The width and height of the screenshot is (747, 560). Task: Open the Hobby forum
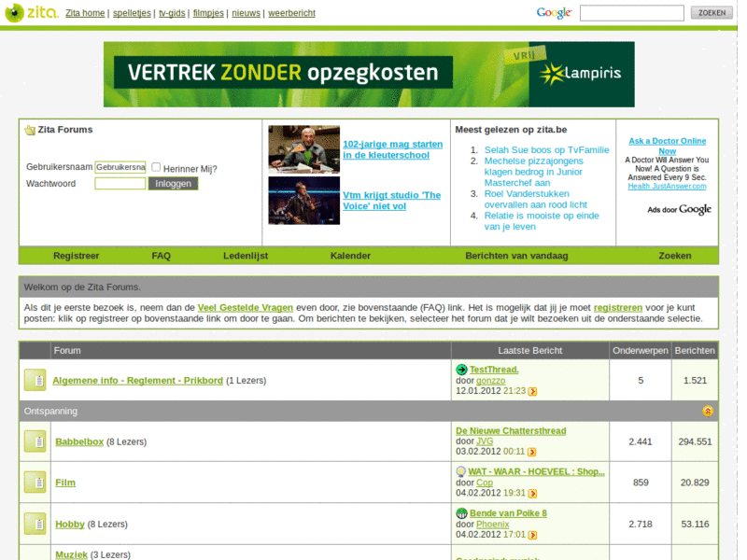click(x=69, y=525)
